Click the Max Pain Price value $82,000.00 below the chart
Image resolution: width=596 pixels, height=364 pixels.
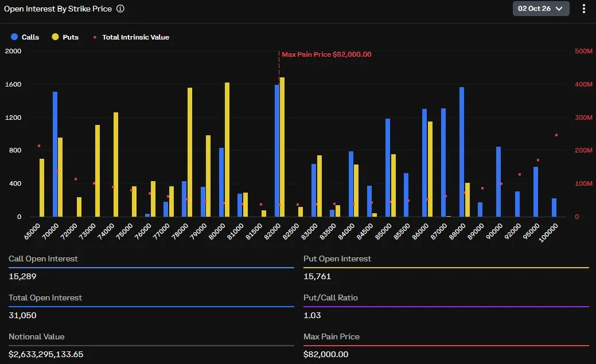point(326,354)
